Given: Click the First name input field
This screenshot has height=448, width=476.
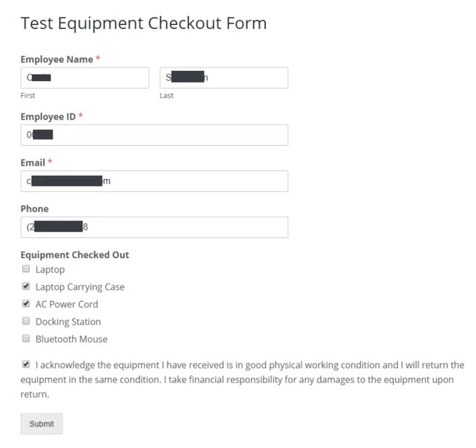Looking at the screenshot, I should point(84,78).
